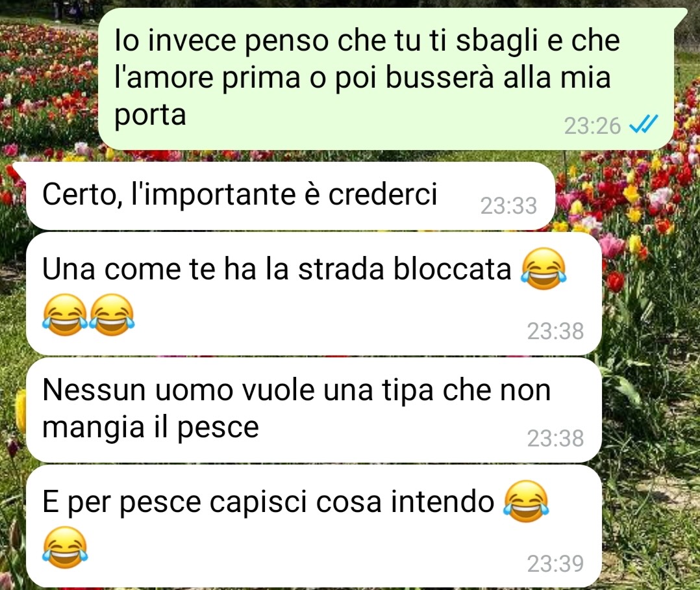This screenshot has height=590, width=700.
Task: Tap the laughing emoji after 'cosa intendo'
Action: [526, 501]
